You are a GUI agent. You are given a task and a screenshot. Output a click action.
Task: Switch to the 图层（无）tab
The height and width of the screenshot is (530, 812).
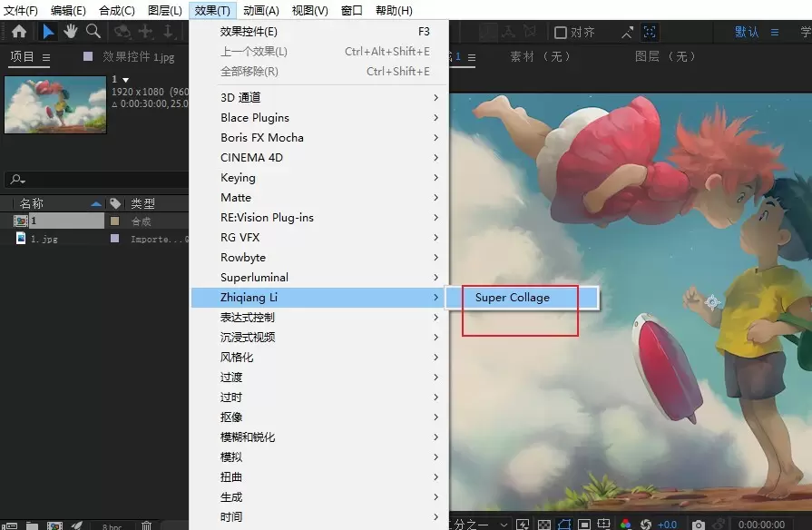[x=666, y=56]
